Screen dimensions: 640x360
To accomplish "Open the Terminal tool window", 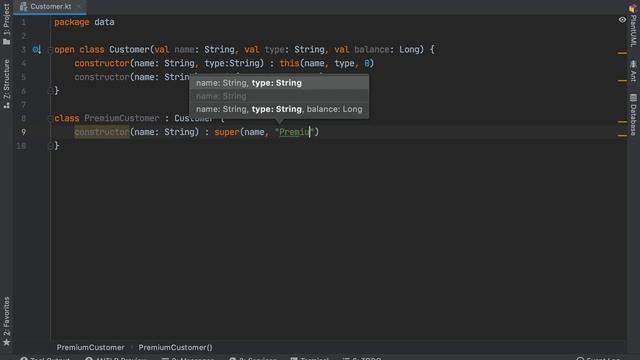I will pos(310,358).
